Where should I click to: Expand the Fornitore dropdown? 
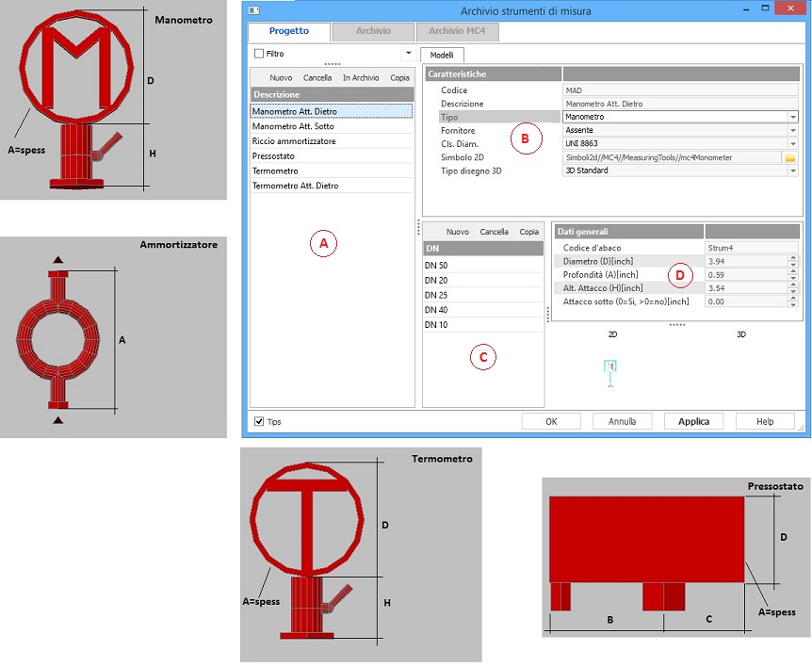tap(793, 130)
